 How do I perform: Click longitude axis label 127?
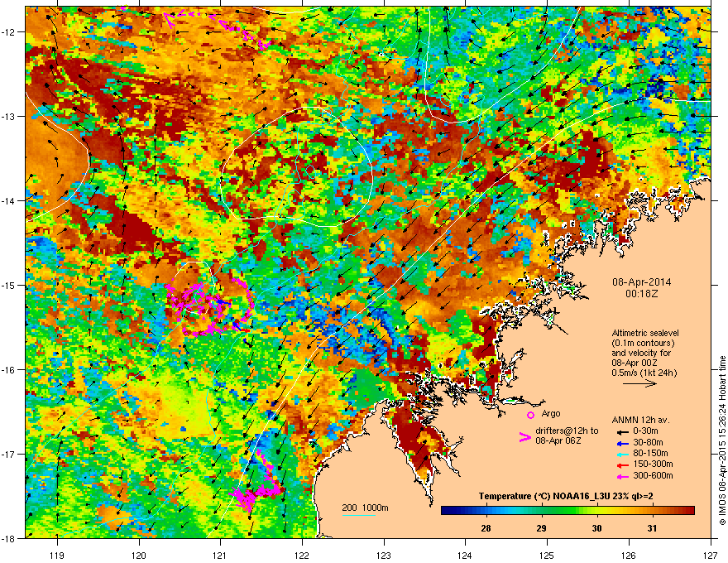[711, 555]
